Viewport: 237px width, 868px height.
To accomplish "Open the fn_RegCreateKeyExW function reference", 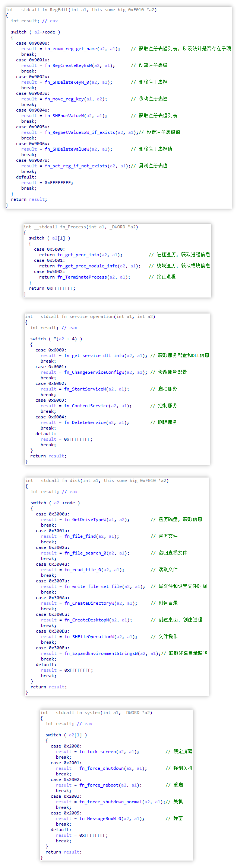I will tap(69, 65).
